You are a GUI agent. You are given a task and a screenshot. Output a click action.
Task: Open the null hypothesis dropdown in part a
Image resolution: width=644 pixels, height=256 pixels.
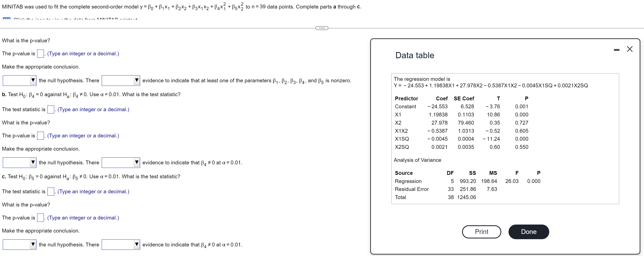19,80
